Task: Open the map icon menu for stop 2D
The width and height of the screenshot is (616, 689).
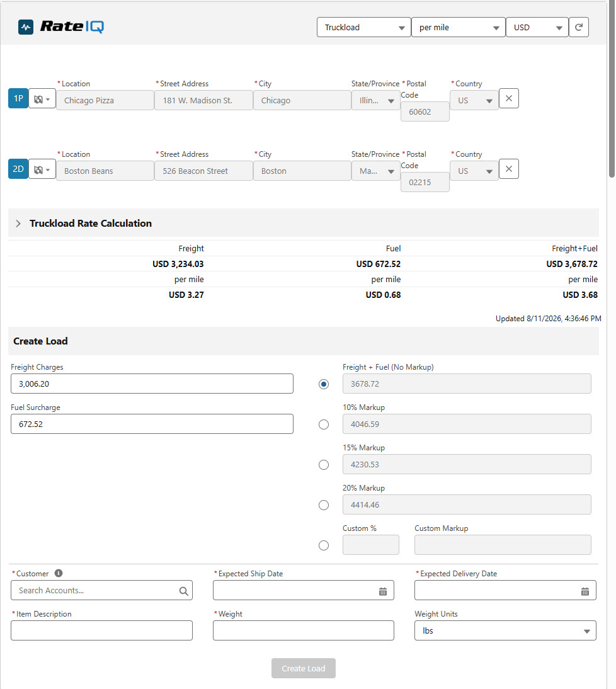Action: point(42,169)
